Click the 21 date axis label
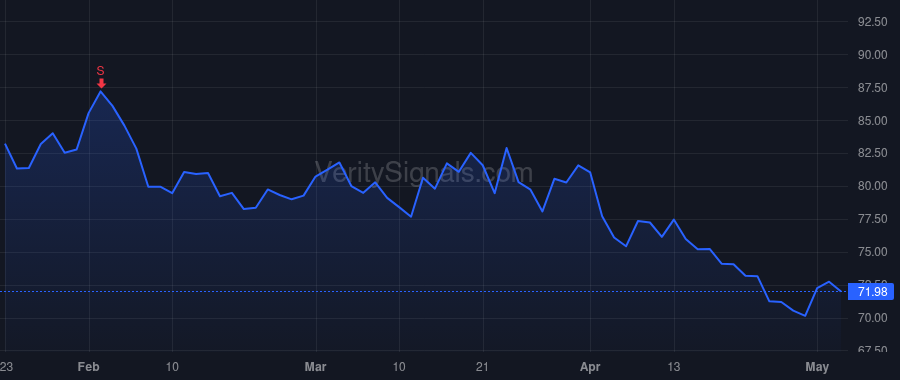Screen dimensions: 900x380 (483, 366)
